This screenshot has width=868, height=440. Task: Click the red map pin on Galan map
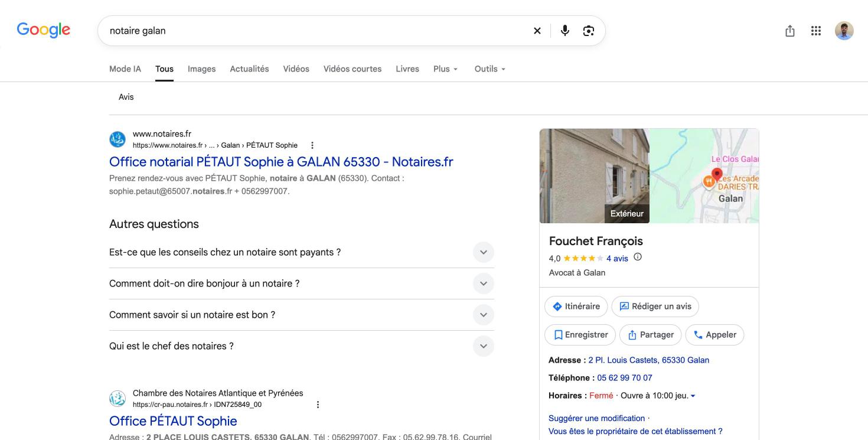(x=717, y=175)
